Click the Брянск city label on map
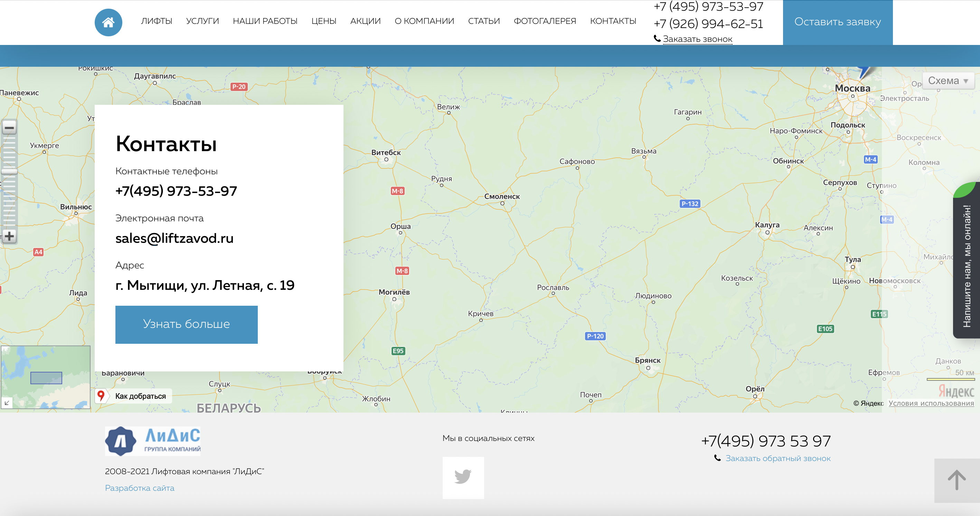Screen dimensions: 980x516 click(x=648, y=360)
